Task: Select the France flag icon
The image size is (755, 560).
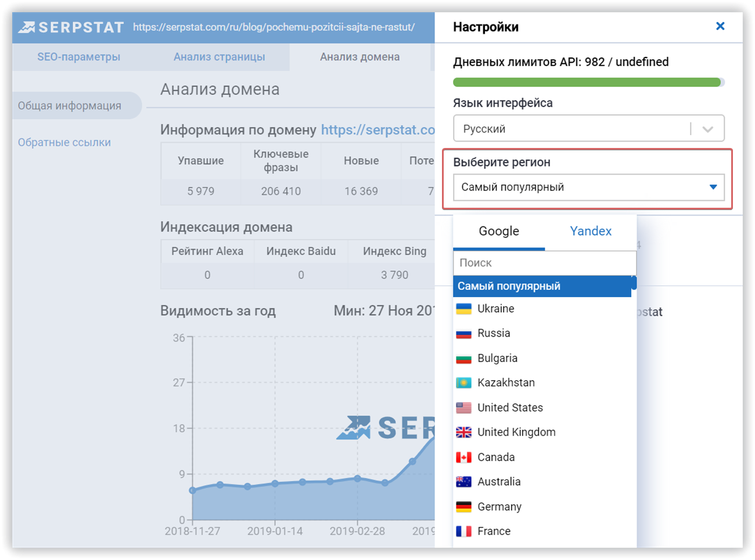Action: pos(463,531)
